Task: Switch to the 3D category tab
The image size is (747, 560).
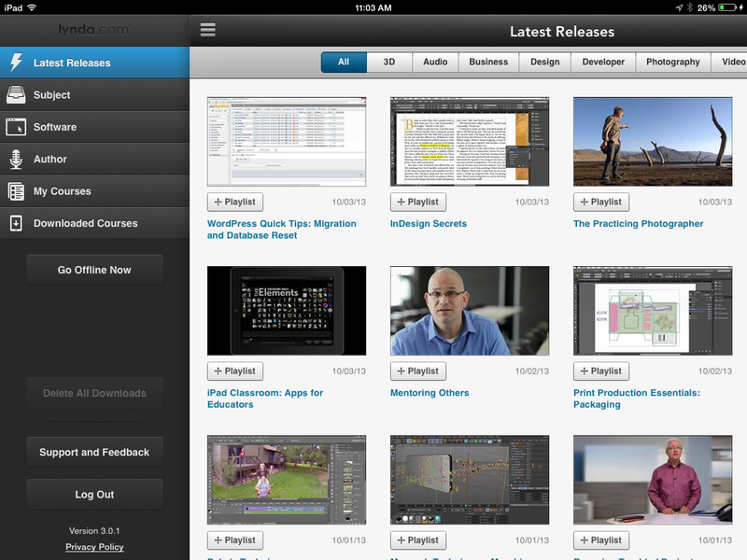Action: [388, 63]
